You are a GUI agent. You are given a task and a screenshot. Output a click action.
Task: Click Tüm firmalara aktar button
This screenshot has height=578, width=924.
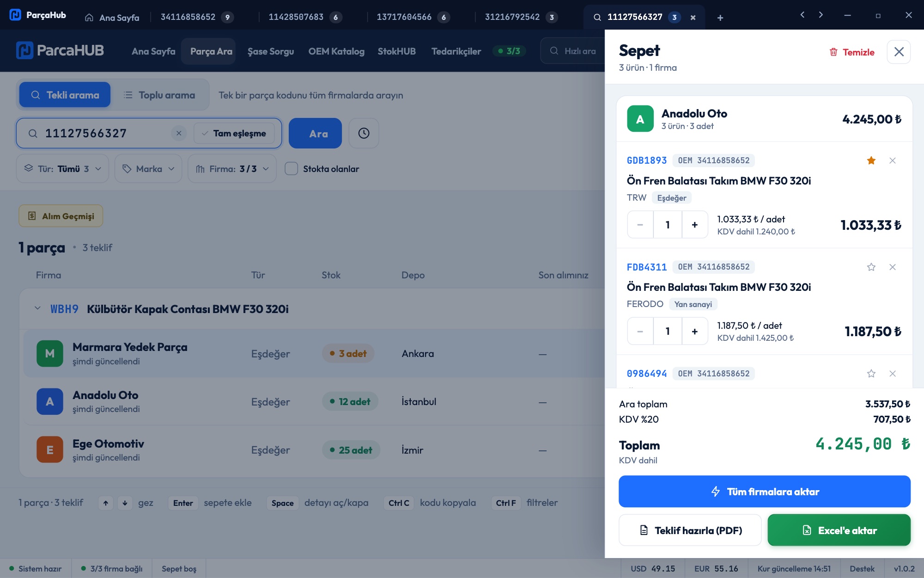click(x=765, y=492)
